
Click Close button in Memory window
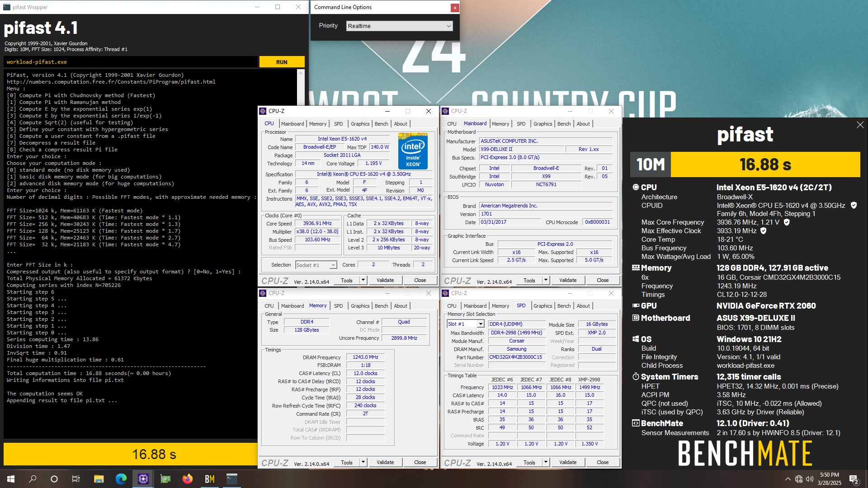(420, 462)
